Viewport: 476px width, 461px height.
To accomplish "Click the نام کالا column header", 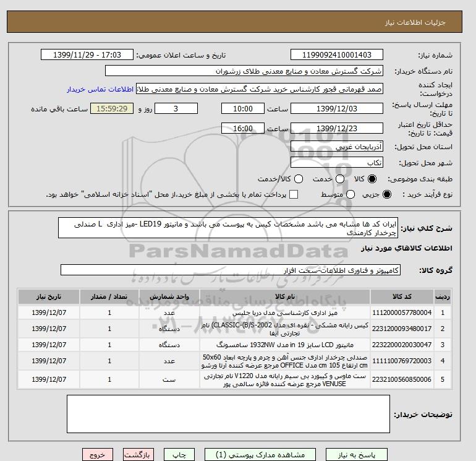I will point(285,296).
